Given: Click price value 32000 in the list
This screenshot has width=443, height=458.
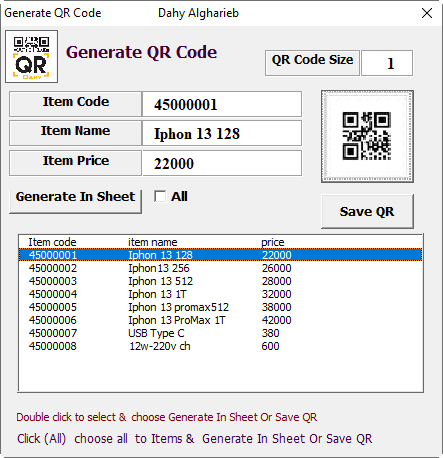Looking at the screenshot, I should 276,294.
